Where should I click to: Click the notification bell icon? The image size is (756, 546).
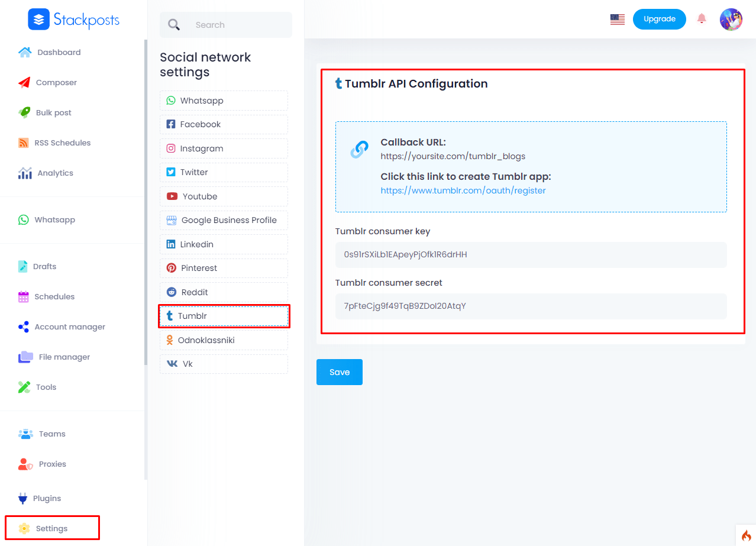[702, 19]
